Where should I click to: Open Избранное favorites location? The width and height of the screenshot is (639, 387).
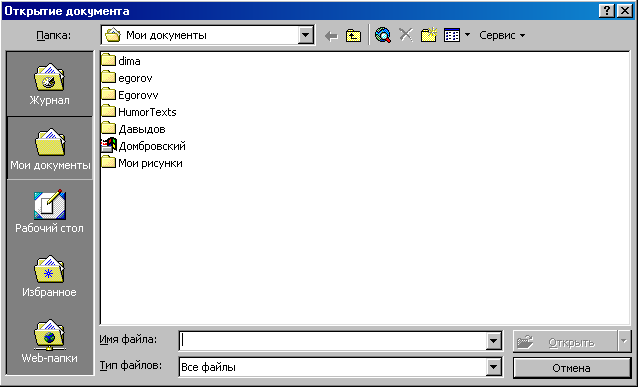tap(49, 276)
